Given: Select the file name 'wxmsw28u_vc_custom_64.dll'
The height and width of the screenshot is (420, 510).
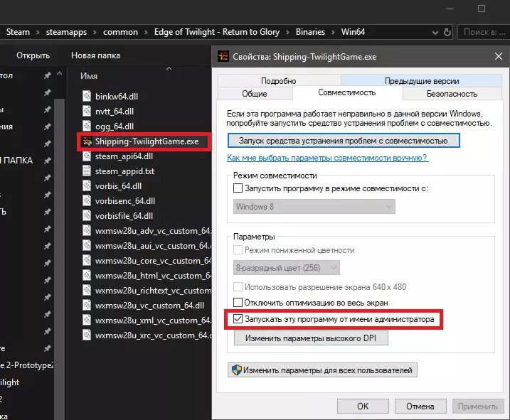Looking at the screenshot, I should pos(149,306).
